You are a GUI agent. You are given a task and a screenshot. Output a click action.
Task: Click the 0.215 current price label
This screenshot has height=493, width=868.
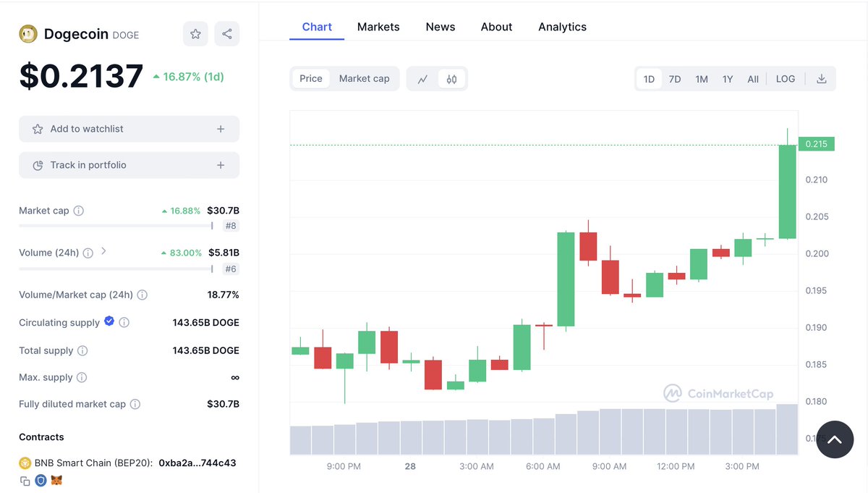click(x=817, y=144)
